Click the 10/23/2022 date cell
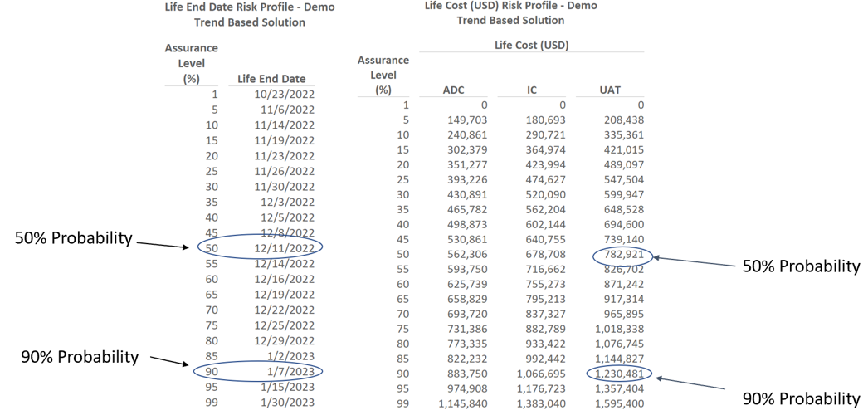 point(283,95)
